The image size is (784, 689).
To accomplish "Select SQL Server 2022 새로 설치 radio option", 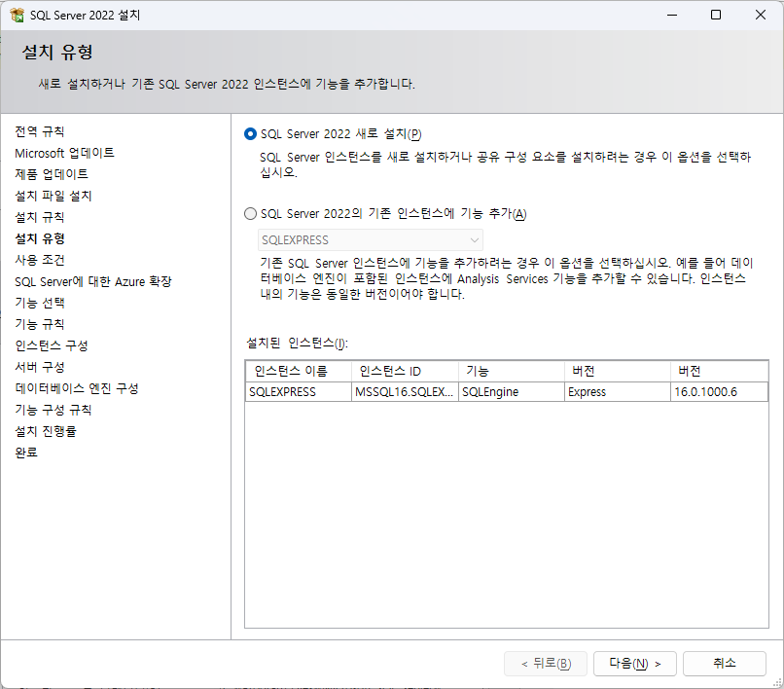I will coord(250,134).
